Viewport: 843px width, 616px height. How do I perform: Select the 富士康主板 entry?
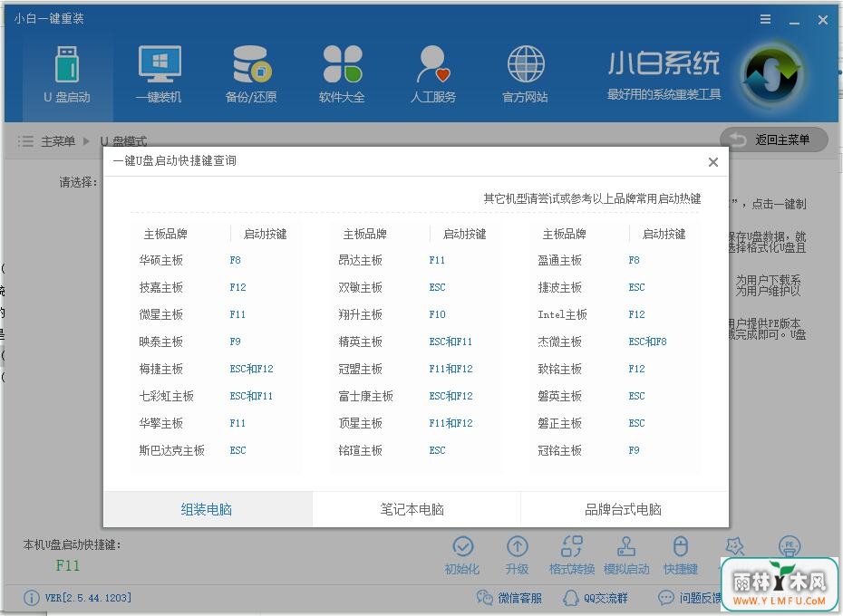pyautogui.click(x=365, y=396)
